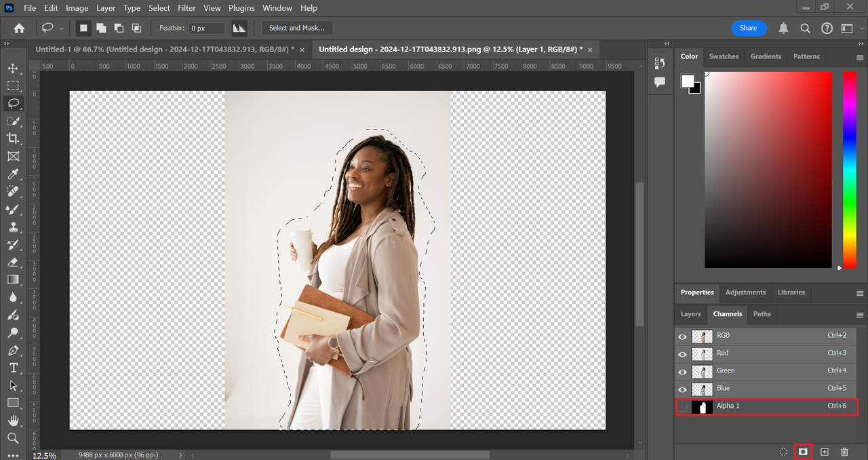Image resolution: width=868 pixels, height=460 pixels.
Task: Load channel as selection icon
Action: (x=783, y=451)
